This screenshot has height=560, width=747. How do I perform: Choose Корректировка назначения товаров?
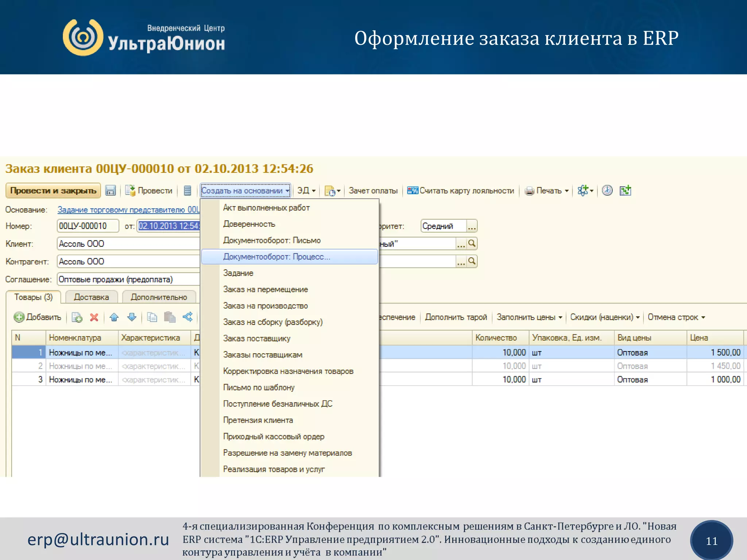[x=290, y=371]
